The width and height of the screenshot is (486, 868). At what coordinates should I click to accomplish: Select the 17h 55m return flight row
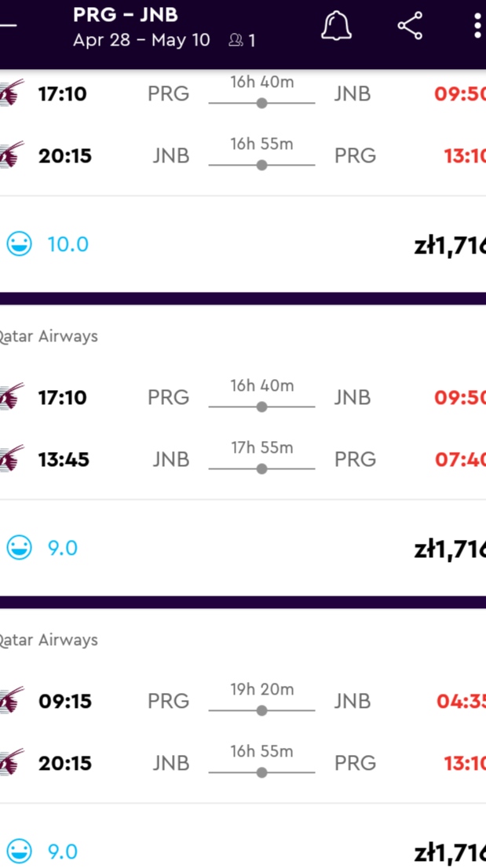coord(243,459)
